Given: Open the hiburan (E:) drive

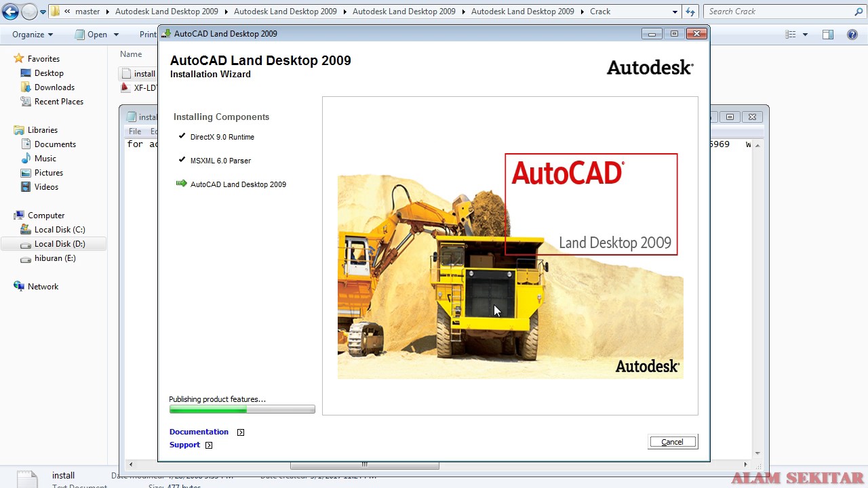Looking at the screenshot, I should (x=55, y=258).
